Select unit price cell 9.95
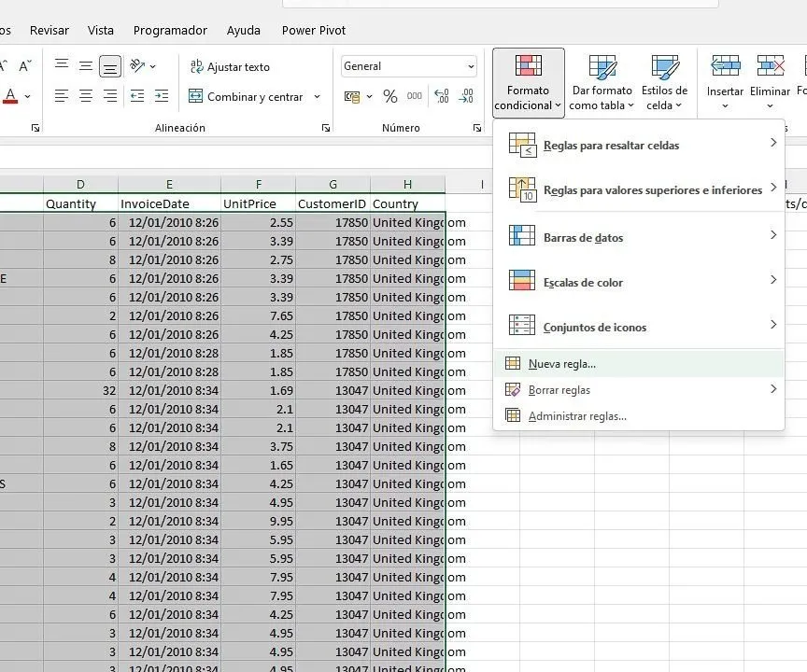This screenshot has width=807, height=672. click(x=259, y=521)
